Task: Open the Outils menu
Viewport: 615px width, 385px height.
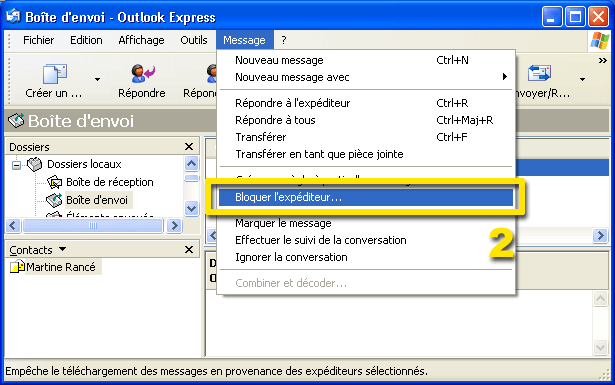Action: [194, 40]
